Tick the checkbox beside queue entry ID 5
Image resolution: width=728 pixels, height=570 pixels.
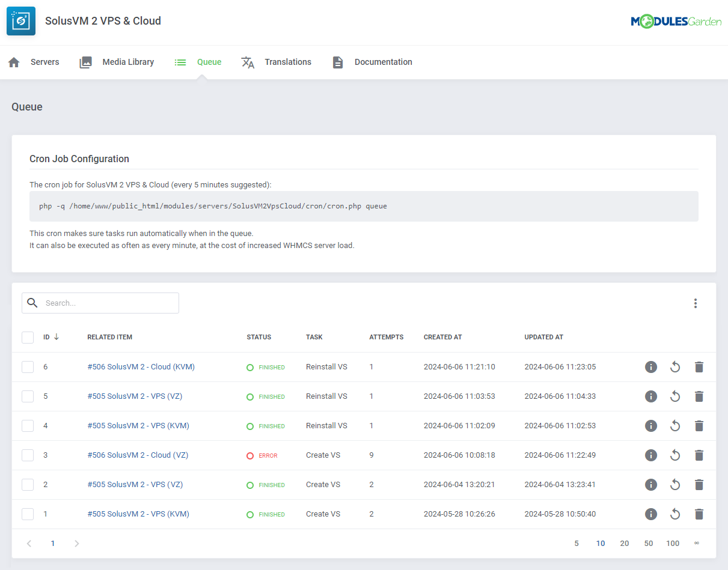tap(28, 396)
